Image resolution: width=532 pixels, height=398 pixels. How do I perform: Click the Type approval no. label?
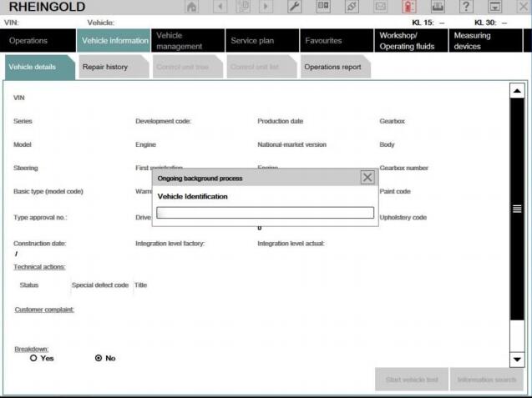click(x=40, y=218)
